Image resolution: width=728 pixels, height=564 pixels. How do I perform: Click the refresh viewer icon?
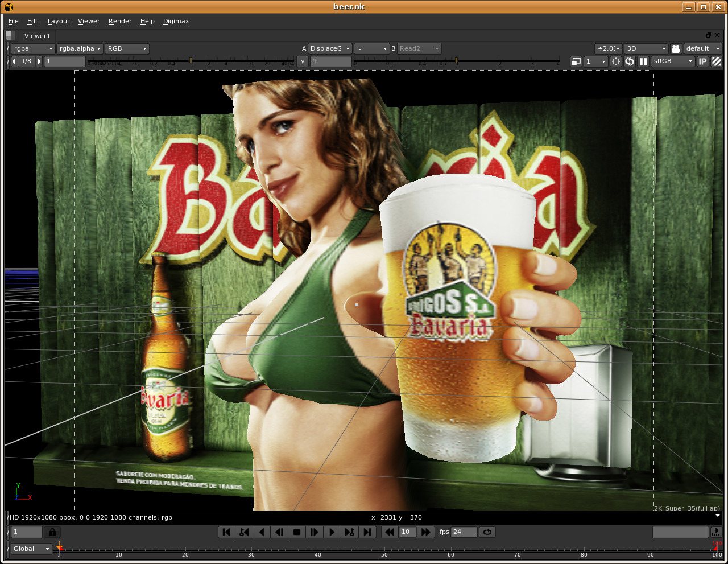630,61
